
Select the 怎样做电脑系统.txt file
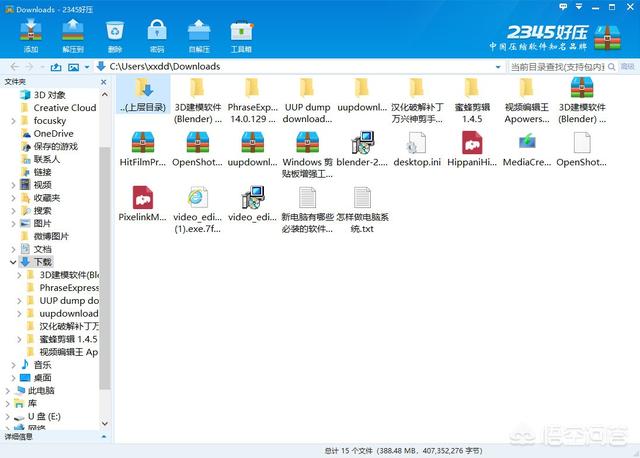click(x=362, y=209)
